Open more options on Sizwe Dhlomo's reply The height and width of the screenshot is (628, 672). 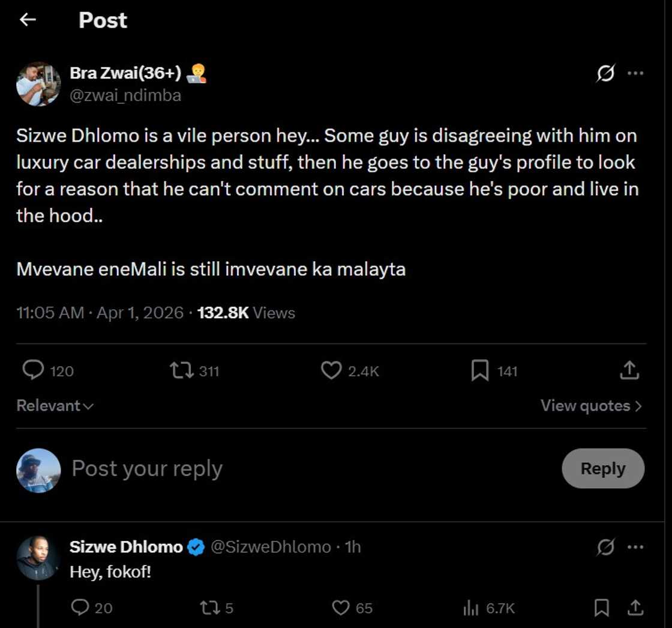(635, 547)
